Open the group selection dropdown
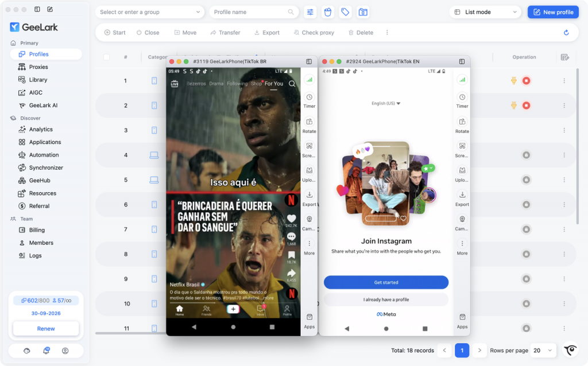The image size is (588, 366). point(150,12)
